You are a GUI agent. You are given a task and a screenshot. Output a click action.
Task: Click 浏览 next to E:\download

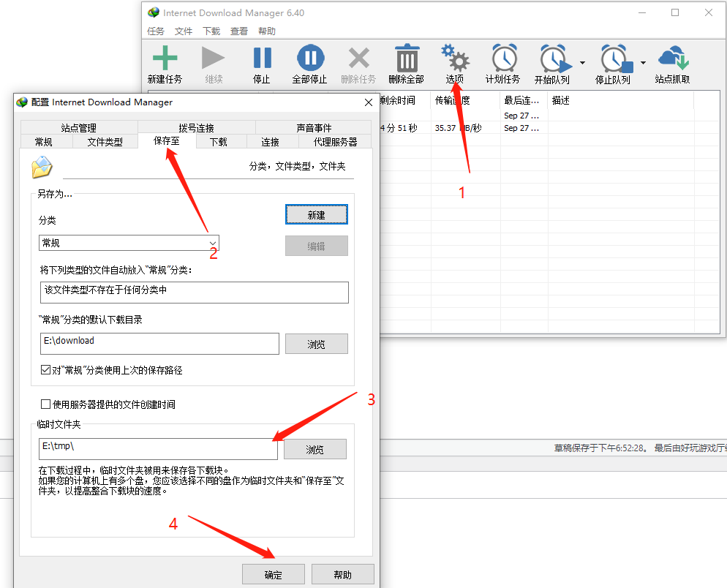coord(316,344)
